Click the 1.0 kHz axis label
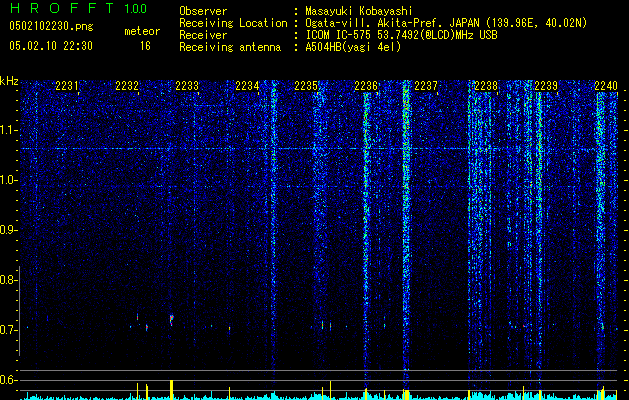629x400 pixels. tap(8, 180)
